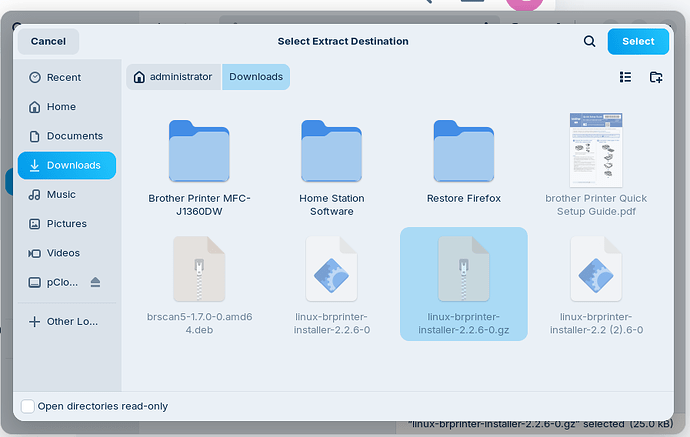The image size is (690, 437).
Task: Open Music in sidebar
Action: (67, 195)
